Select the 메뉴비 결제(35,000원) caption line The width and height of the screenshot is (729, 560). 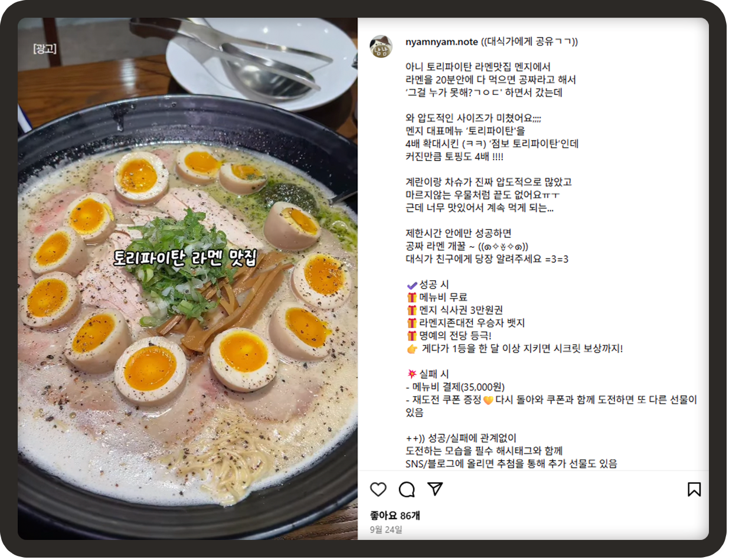tap(455, 387)
